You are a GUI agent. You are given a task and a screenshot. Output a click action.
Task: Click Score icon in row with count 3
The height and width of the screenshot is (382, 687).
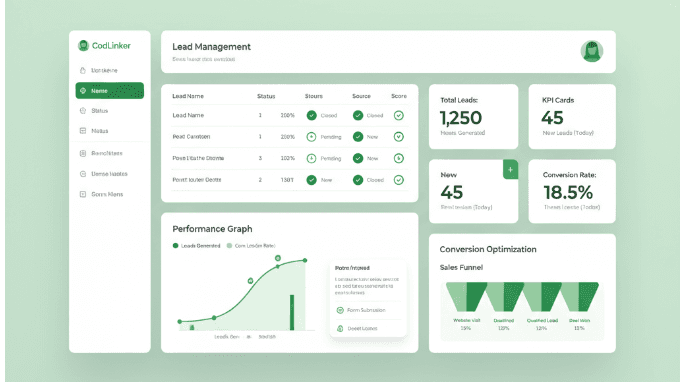(399, 158)
